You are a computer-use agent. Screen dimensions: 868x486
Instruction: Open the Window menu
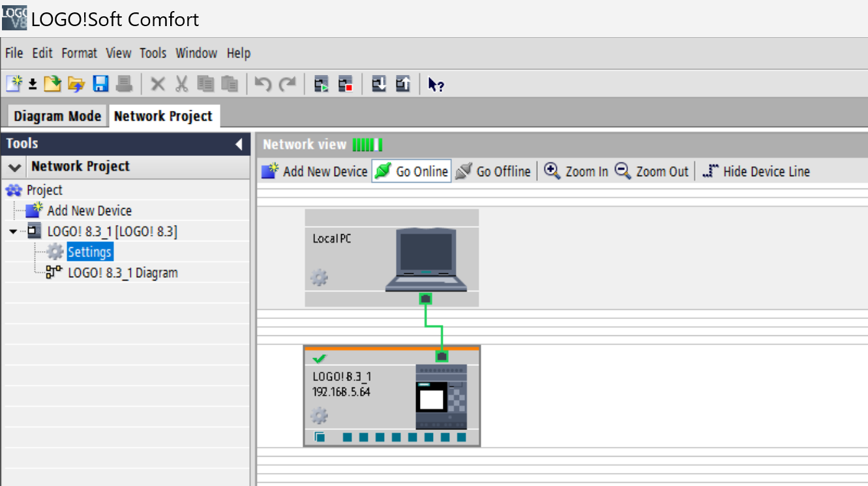tap(196, 53)
